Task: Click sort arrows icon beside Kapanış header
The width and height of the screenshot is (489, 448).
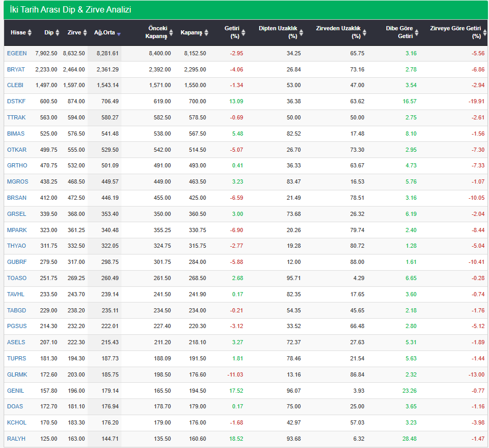Action: click(206, 32)
